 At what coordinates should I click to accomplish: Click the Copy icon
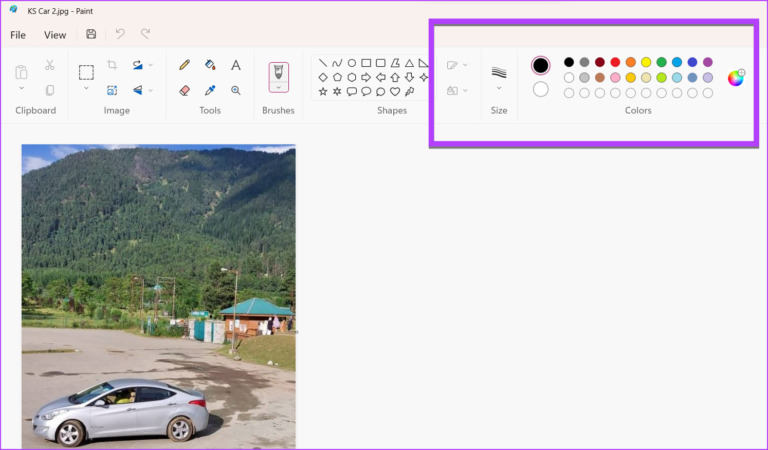coord(49,90)
